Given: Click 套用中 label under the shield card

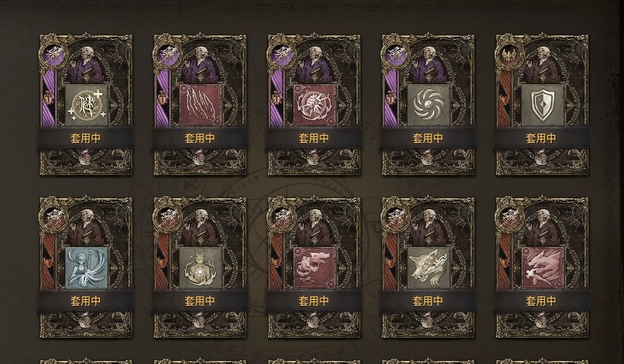Looking at the screenshot, I should pyautogui.click(x=541, y=139).
